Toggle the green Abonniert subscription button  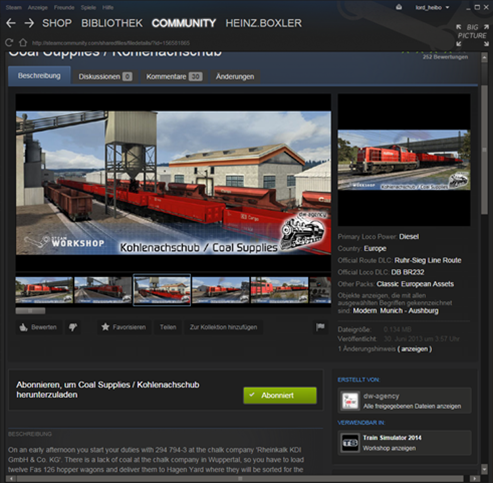(x=280, y=395)
